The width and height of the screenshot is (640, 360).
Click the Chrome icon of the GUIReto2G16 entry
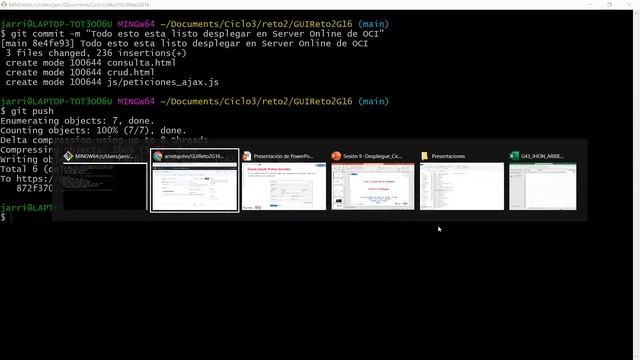pos(158,156)
